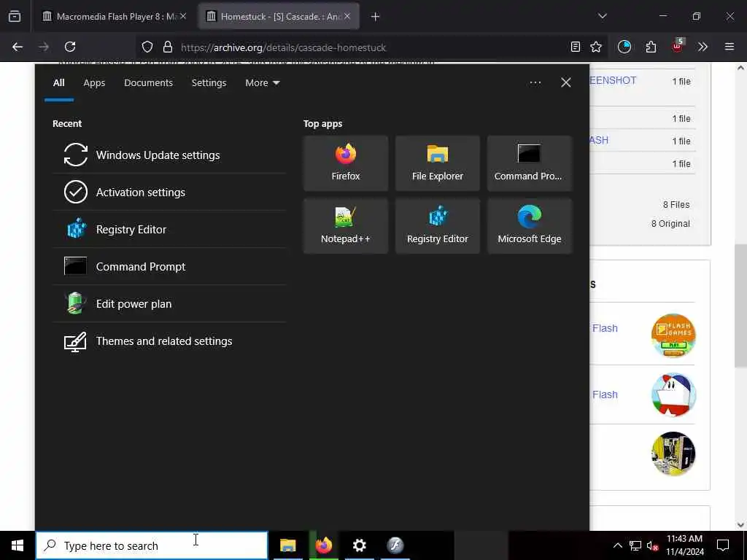Open Firefox account circle toolbar icon
This screenshot has width=747, height=560.
tap(624, 47)
